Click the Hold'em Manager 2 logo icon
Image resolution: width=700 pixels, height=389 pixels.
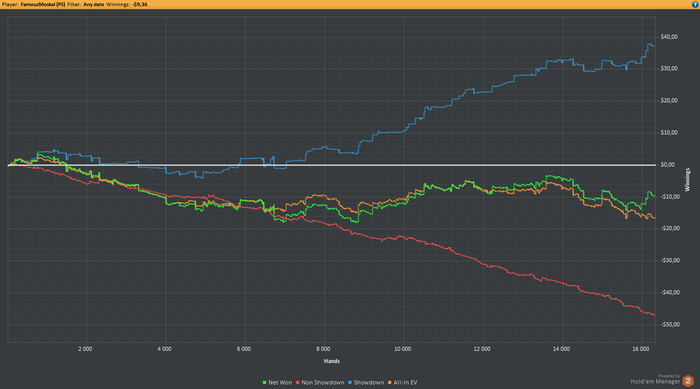(x=688, y=381)
